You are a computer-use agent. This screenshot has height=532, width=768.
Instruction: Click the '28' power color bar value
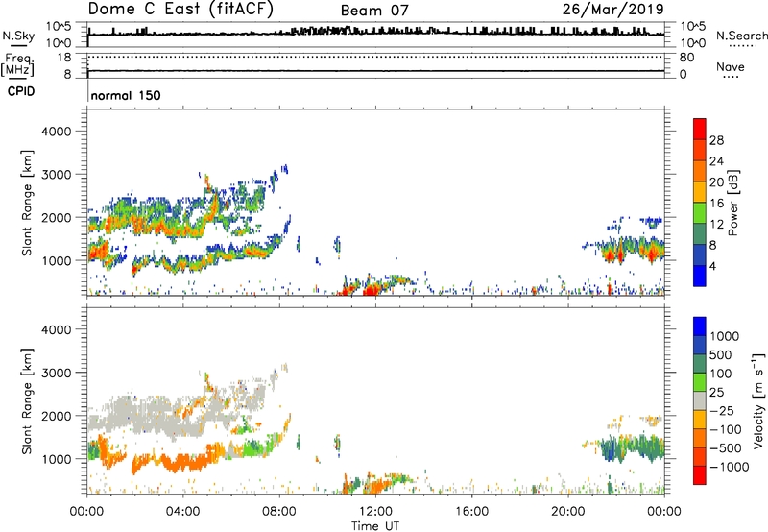716,140
